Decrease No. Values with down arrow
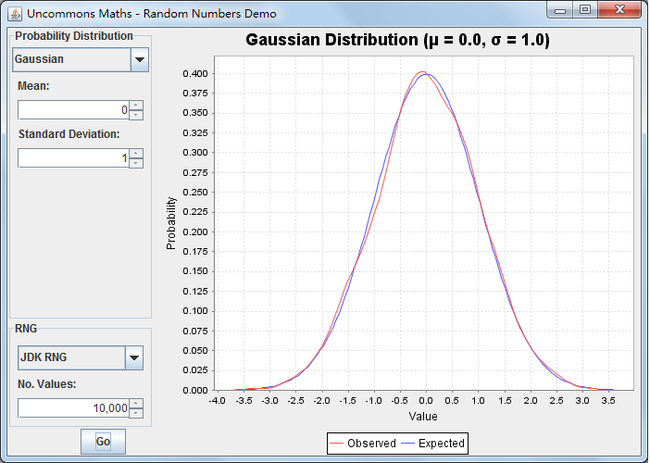The width and height of the screenshot is (650, 463). (x=136, y=413)
